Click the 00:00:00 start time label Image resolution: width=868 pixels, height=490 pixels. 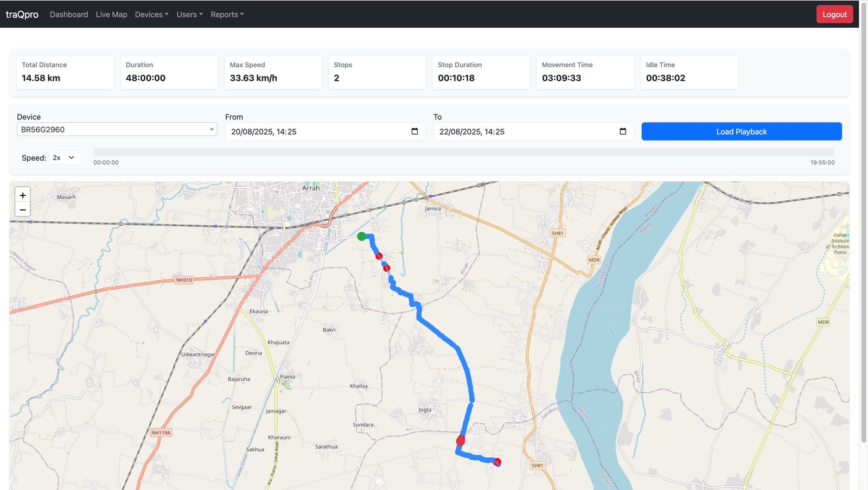pyautogui.click(x=106, y=162)
